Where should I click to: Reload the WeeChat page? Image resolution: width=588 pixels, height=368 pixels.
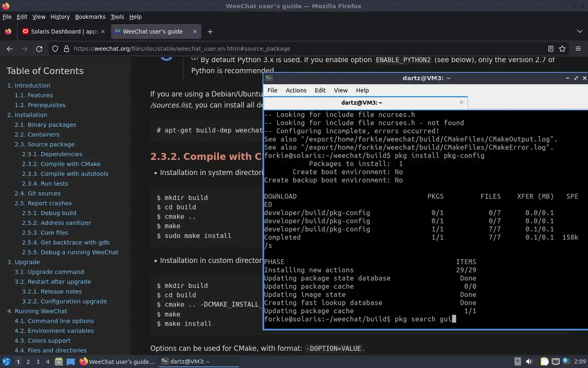pyautogui.click(x=39, y=49)
